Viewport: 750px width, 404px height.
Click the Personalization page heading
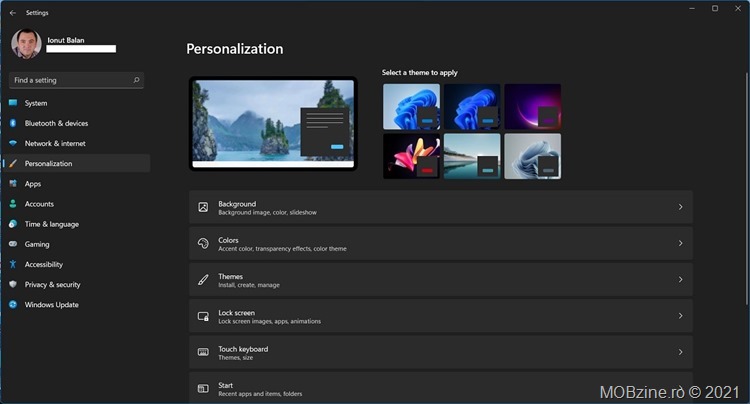click(235, 49)
